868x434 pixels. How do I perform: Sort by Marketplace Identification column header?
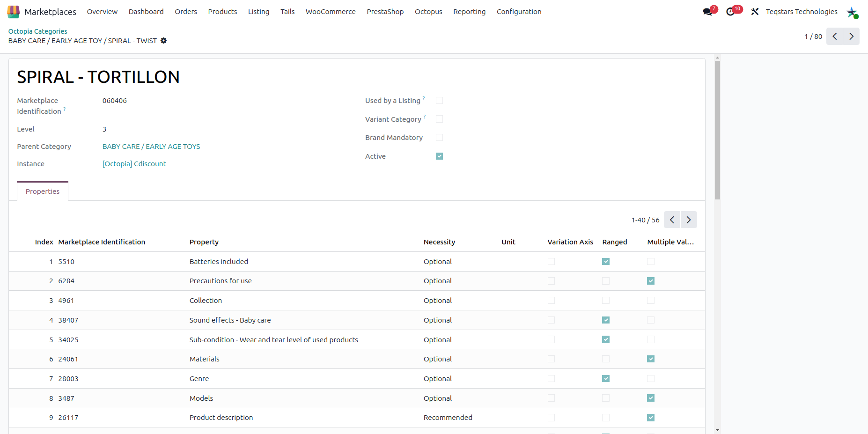(102, 242)
